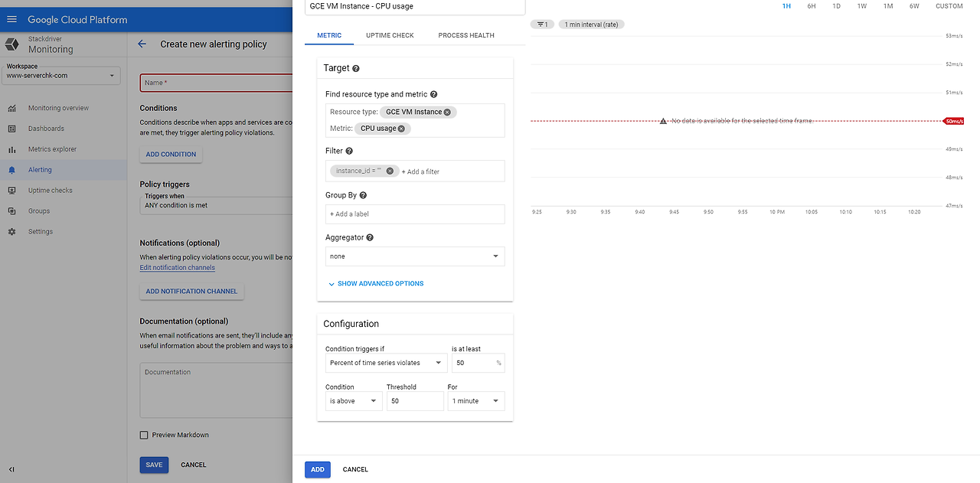
Task: Click the Metrics explorer sidebar icon
Action: (11, 149)
